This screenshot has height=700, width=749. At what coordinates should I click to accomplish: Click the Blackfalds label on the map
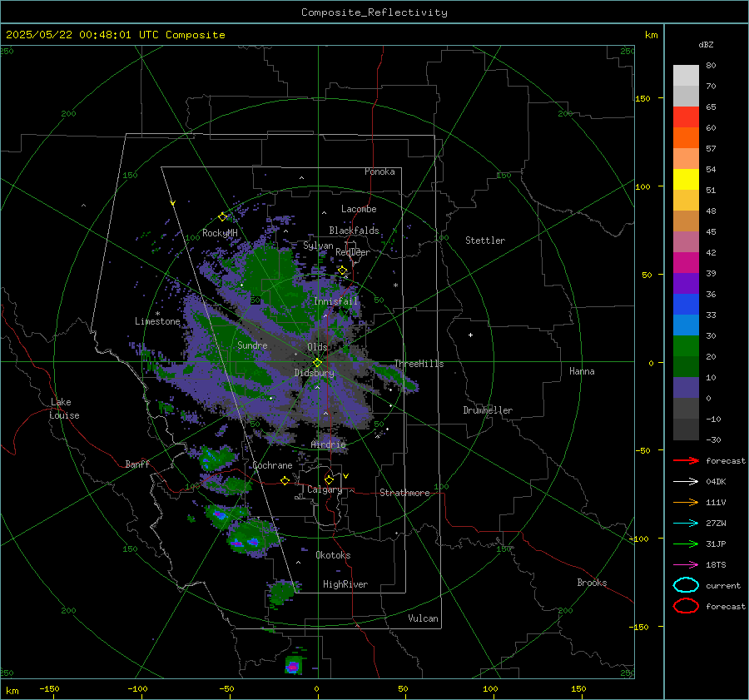pyautogui.click(x=354, y=231)
